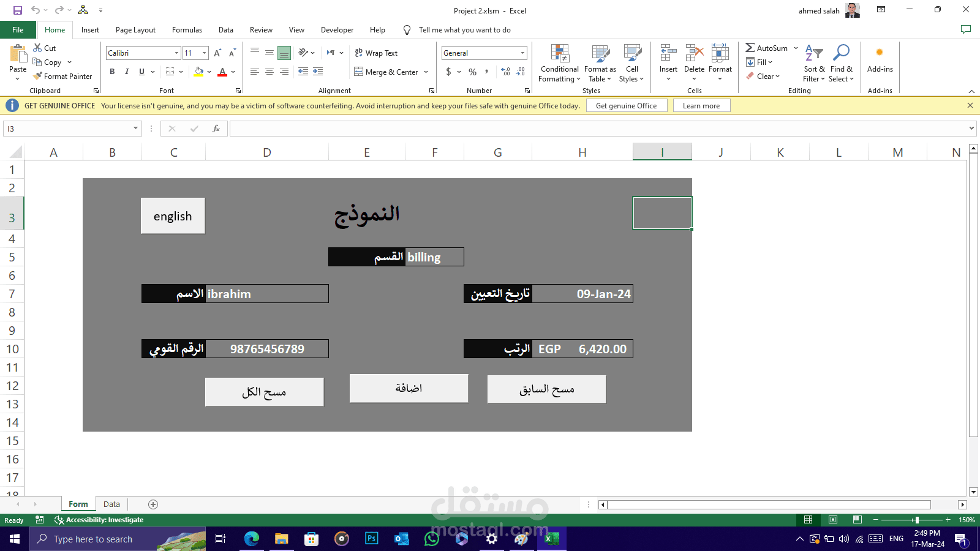Click the Learn more button
This screenshot has height=551, width=980.
click(x=701, y=106)
